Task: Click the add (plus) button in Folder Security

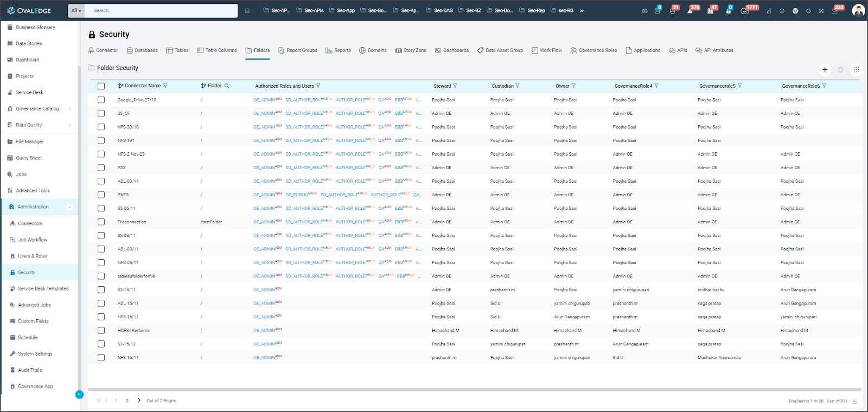Action: pyautogui.click(x=825, y=69)
